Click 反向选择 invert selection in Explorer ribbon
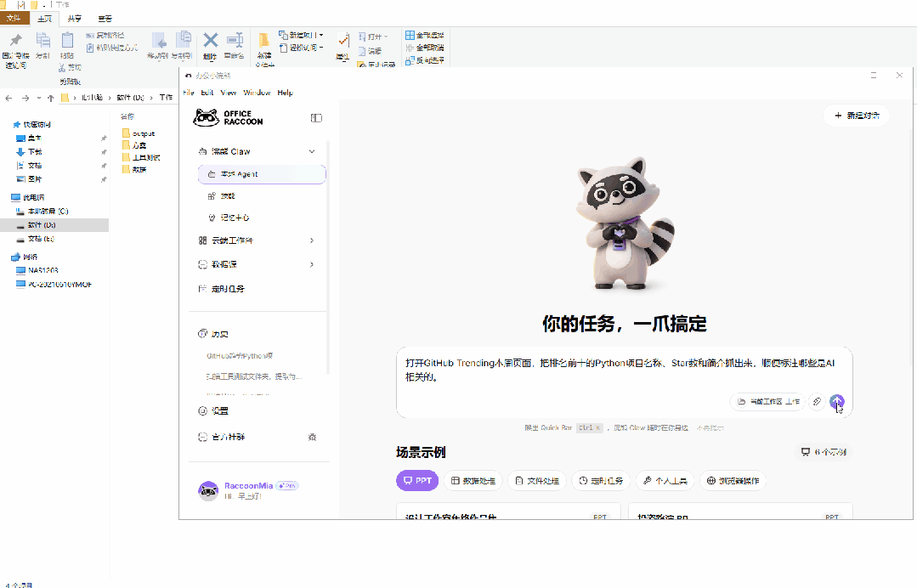 click(x=425, y=60)
